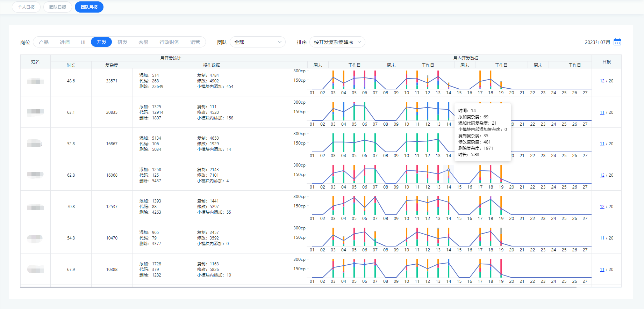The image size is (644, 309).
Task: Switch to 团队日报 tab
Action: (x=58, y=7)
